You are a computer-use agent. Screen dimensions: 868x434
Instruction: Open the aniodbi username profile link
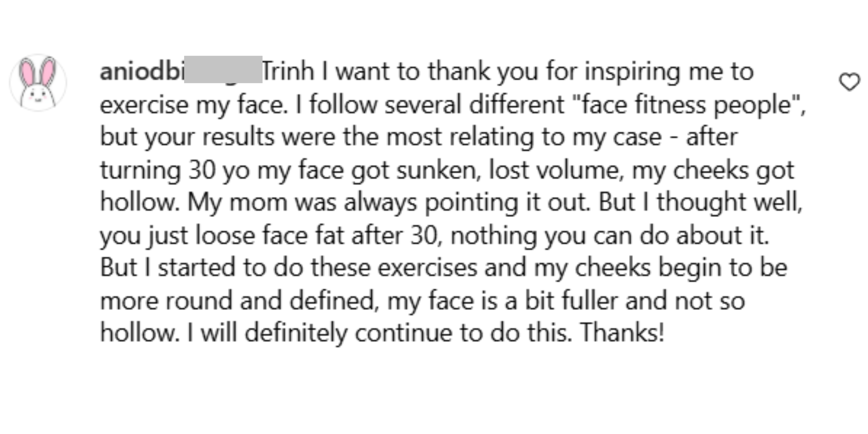tap(142, 72)
